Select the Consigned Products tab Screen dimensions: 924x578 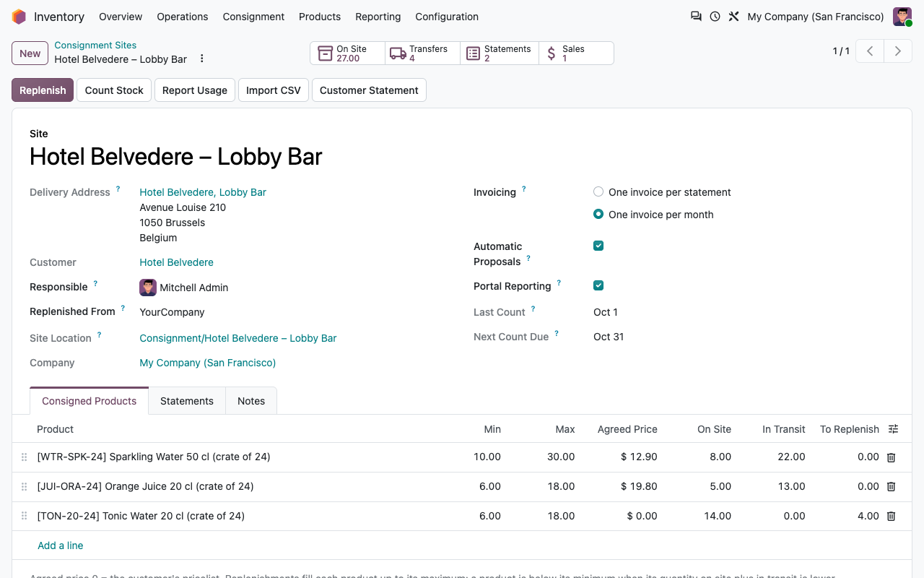pyautogui.click(x=89, y=401)
